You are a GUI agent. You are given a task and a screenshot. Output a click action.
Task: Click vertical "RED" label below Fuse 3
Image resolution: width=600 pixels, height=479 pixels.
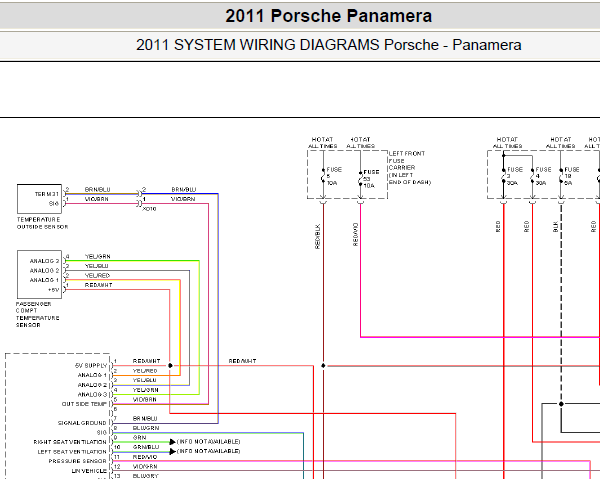(x=498, y=226)
